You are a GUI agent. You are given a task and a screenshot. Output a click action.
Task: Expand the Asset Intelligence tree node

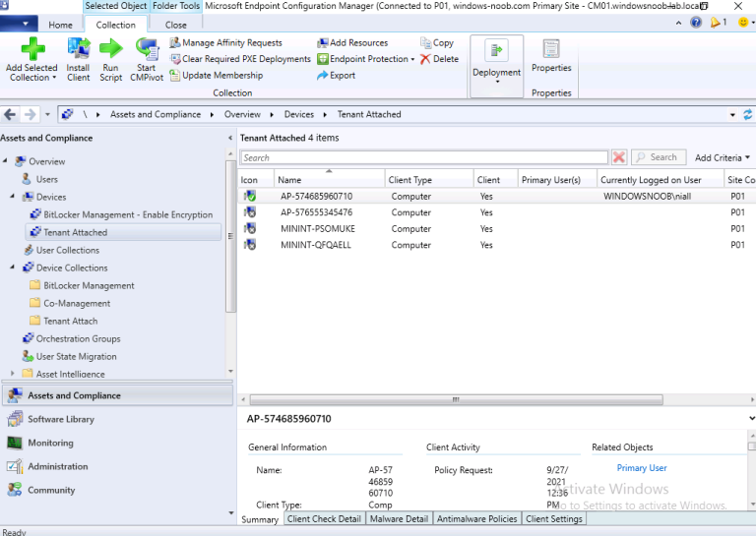(x=14, y=374)
